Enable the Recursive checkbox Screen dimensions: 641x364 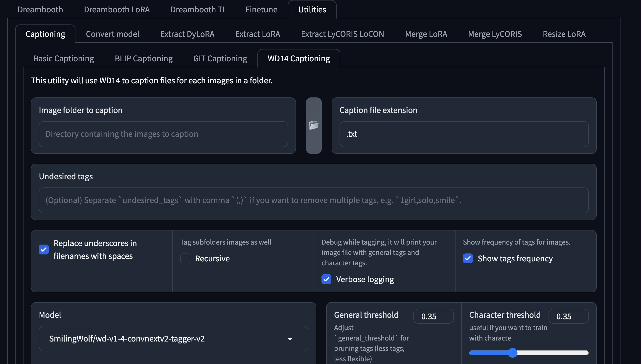coord(185,258)
